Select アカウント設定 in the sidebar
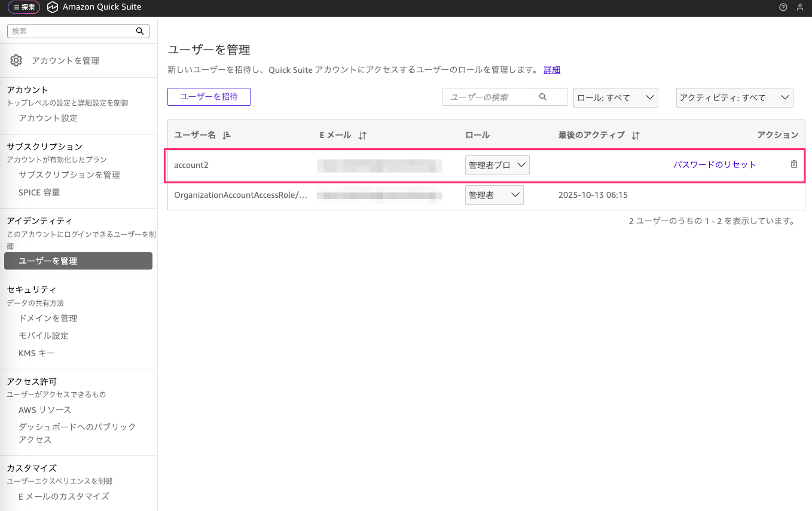This screenshot has height=511, width=812. pos(48,118)
